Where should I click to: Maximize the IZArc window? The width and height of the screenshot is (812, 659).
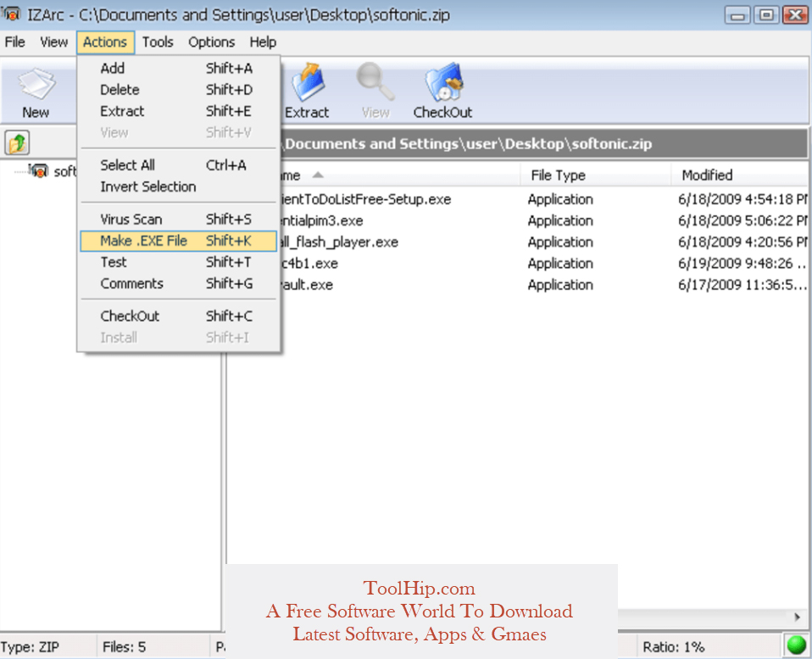pyautogui.click(x=766, y=15)
